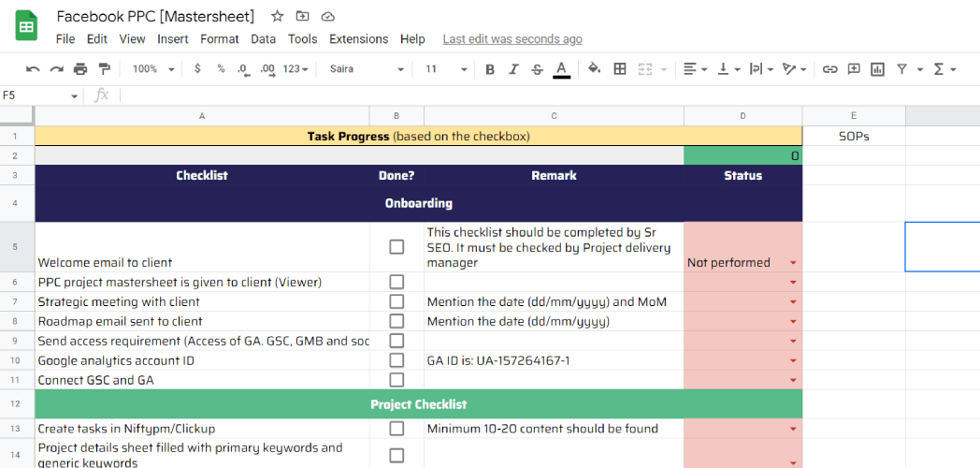This screenshot has width=980, height=468.
Task: Click the document title Facebook PPC [Mastersheet]
Action: click(155, 16)
